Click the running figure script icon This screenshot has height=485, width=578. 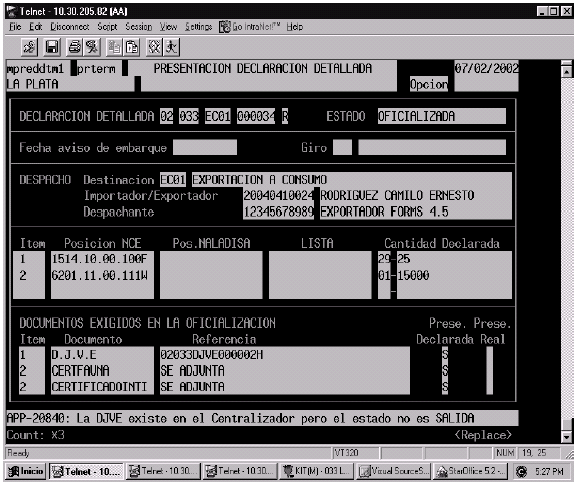[171, 47]
